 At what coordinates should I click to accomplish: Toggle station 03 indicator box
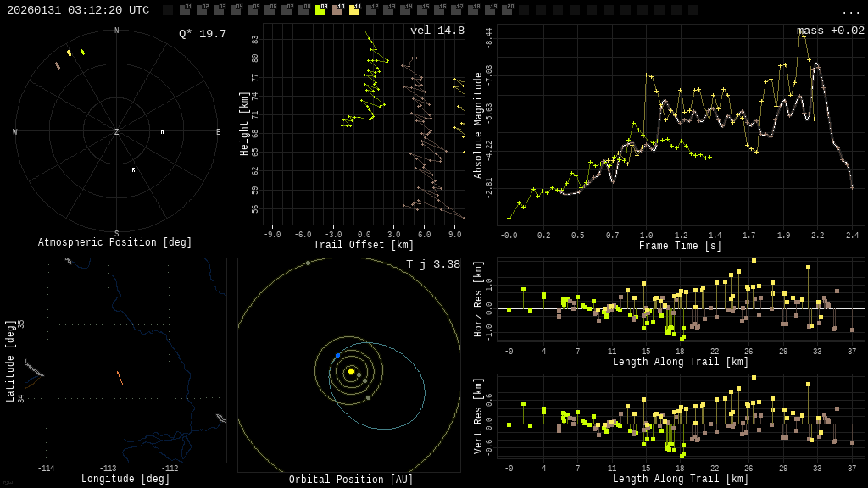click(219, 10)
